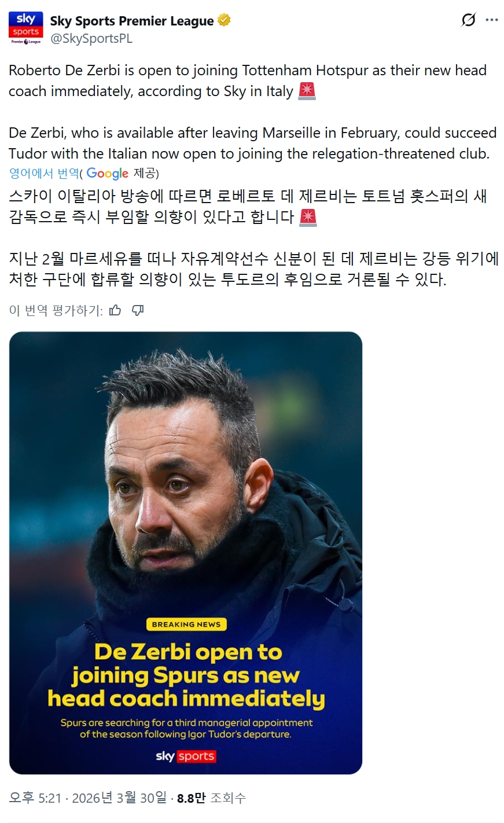Screen dimensions: 504x823
Task: Click the 'De Zerbi open to joining Spurs' headline
Action: 186,675
